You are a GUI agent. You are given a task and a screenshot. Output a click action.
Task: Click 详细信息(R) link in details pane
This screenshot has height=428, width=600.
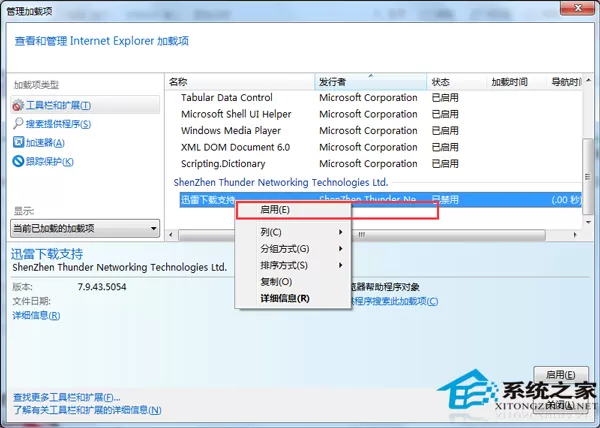[36, 315]
